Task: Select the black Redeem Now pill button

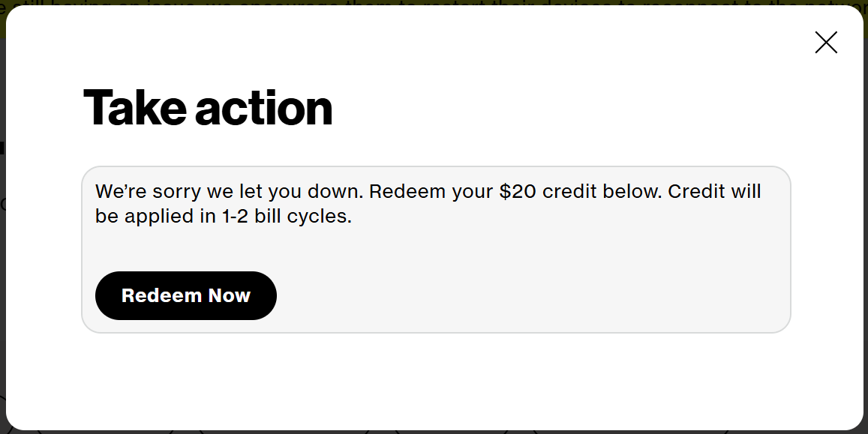Action: pos(185,295)
